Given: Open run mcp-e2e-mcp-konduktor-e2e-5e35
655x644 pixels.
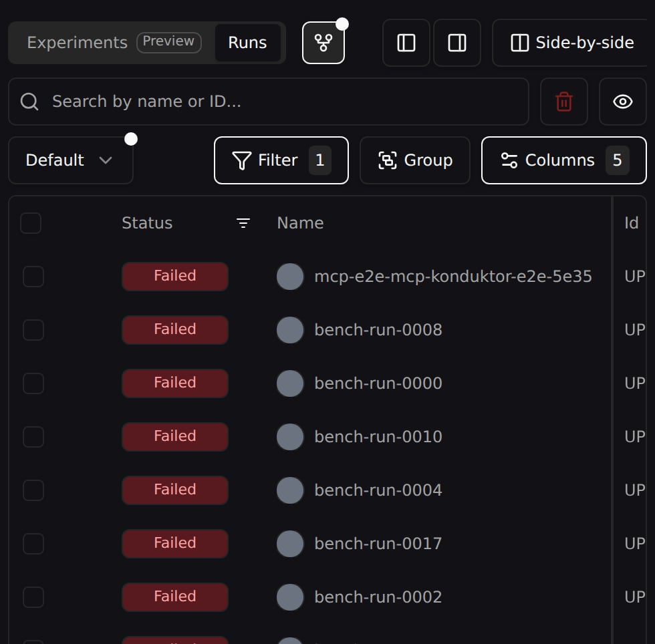Looking at the screenshot, I should point(453,277).
